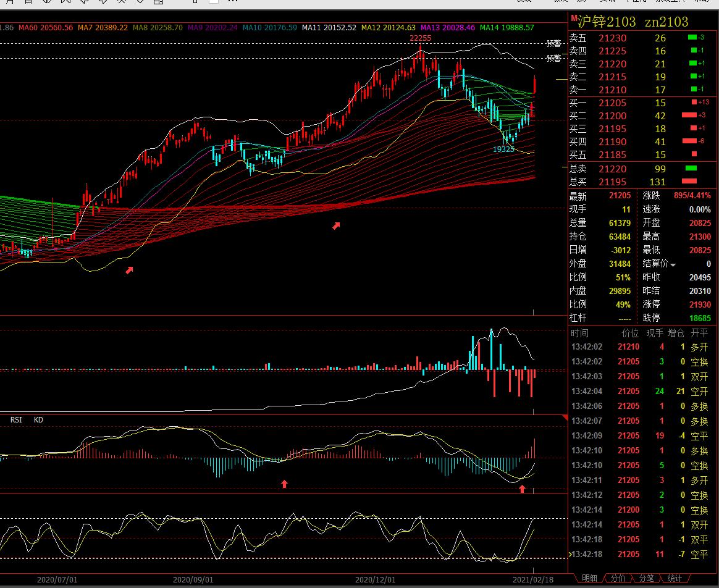The height and width of the screenshot is (588, 719).
Task: Select the RSI indicator label
Action: tap(16, 419)
